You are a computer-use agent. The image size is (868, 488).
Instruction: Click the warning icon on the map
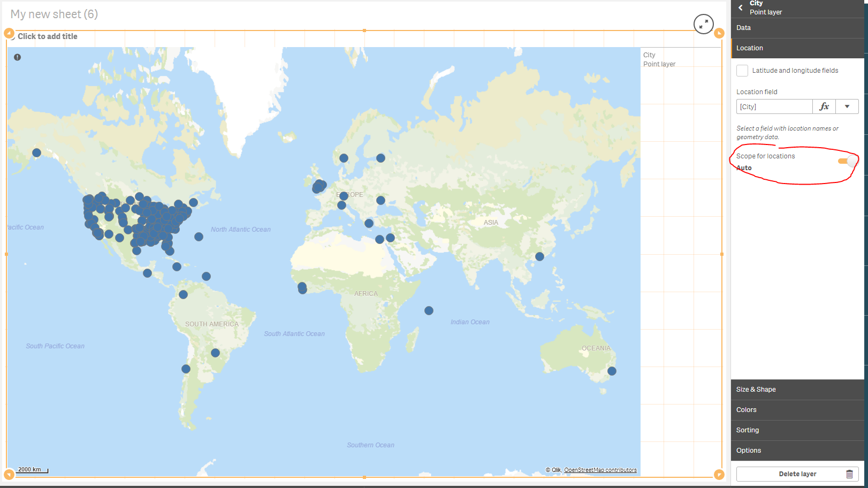[17, 57]
